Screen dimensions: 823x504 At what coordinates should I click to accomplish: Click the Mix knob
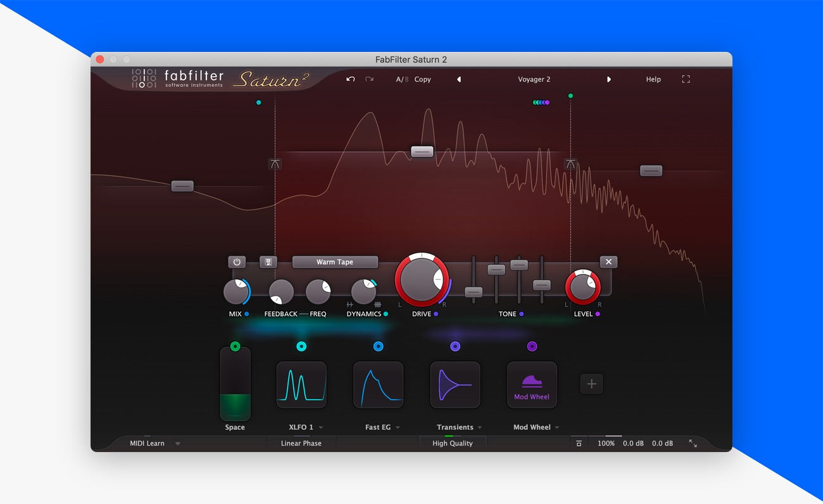236,292
